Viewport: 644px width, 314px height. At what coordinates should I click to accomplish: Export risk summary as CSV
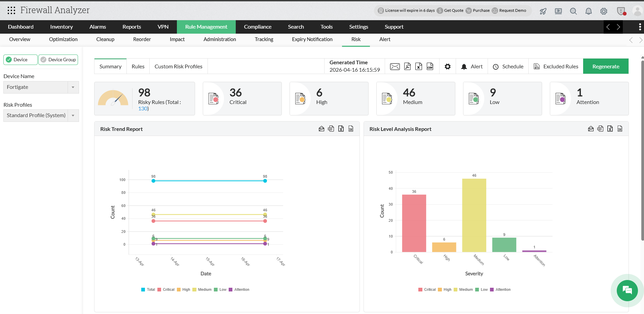click(x=430, y=66)
